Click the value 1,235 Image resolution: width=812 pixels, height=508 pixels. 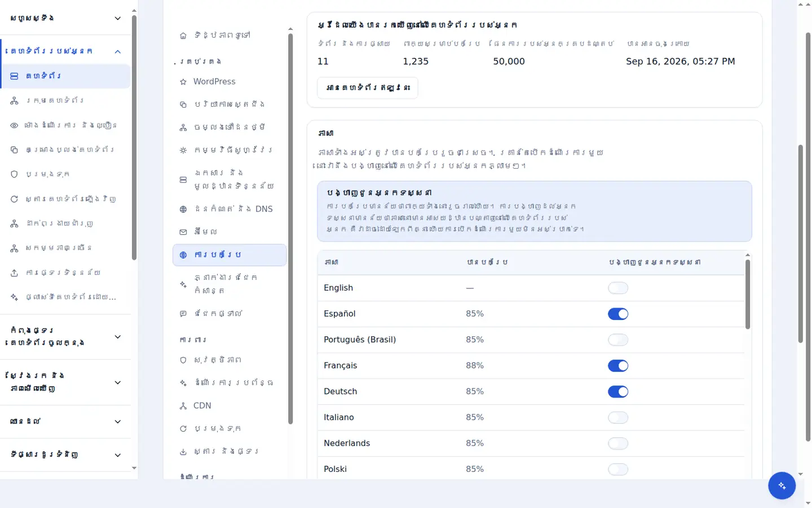click(416, 62)
